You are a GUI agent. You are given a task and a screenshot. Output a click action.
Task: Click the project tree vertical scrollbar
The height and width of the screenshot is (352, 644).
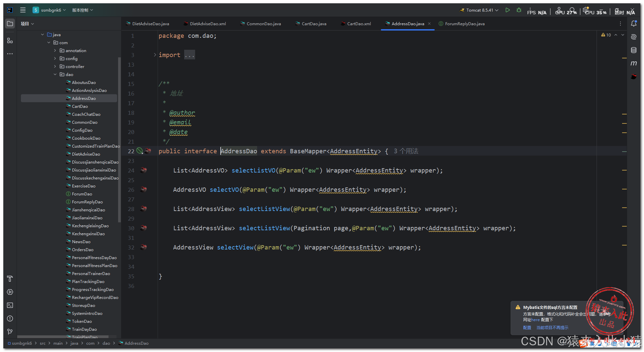[x=119, y=139]
